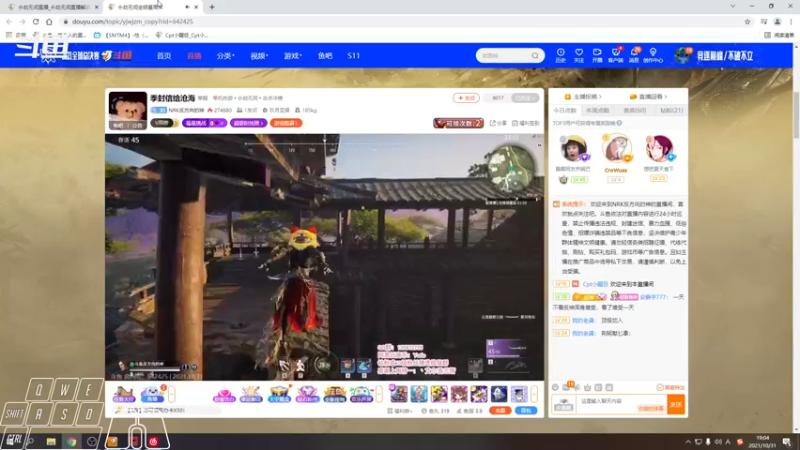This screenshot has width=800, height=450.
Task: Go to 首页 home in navigation
Action: [x=164, y=56]
